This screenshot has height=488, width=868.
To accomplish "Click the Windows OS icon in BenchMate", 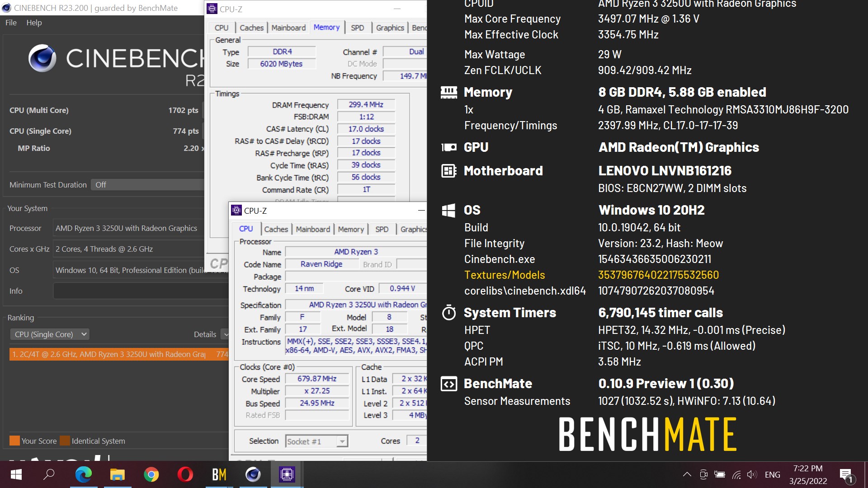I will tap(448, 210).
